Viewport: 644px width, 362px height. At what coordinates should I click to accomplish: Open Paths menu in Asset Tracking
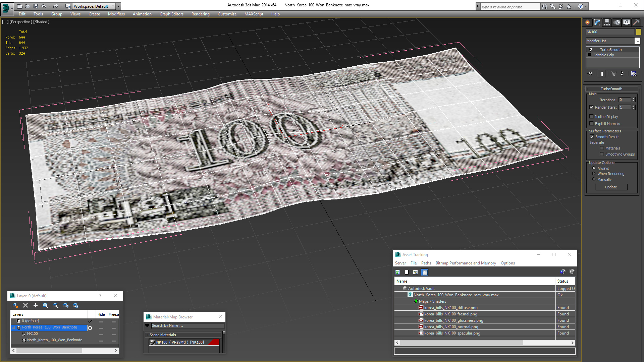click(426, 263)
